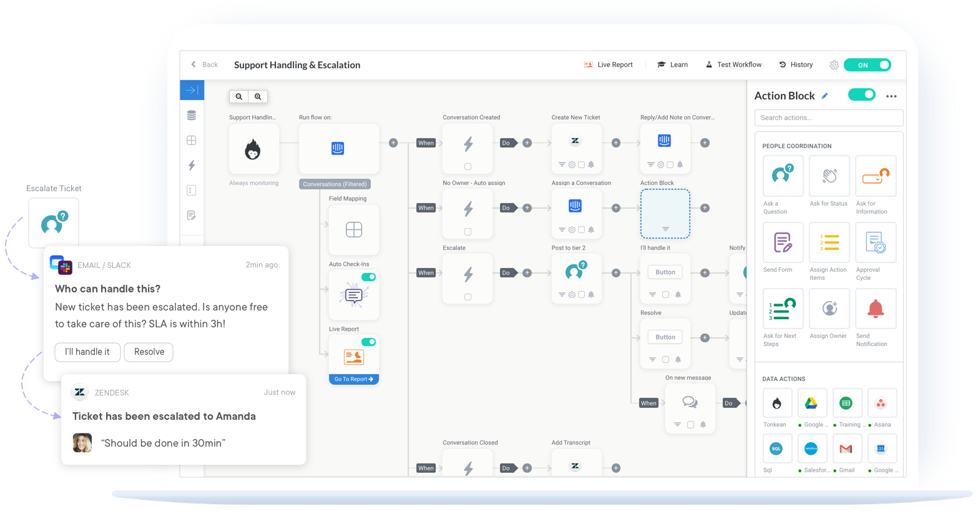
Task: Focus the Search actions input field
Action: point(828,117)
